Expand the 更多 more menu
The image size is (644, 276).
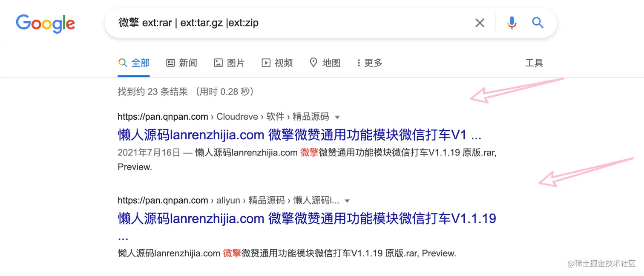pos(369,63)
